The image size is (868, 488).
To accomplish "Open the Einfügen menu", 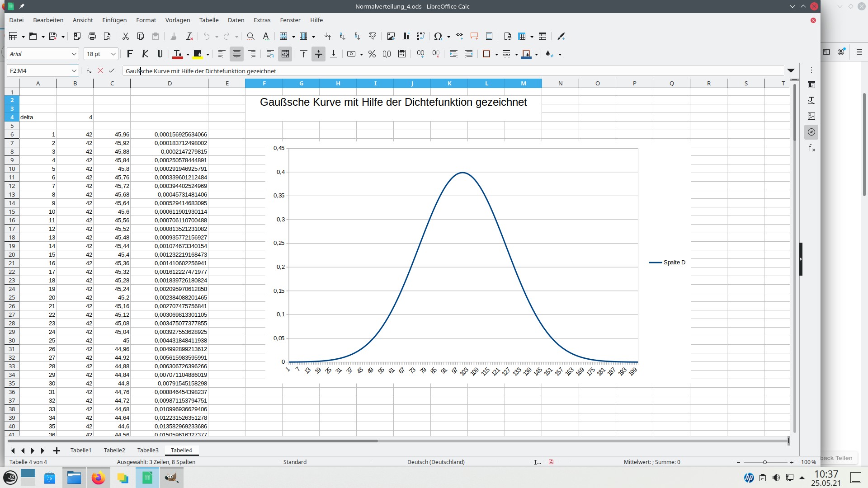I will [114, 20].
